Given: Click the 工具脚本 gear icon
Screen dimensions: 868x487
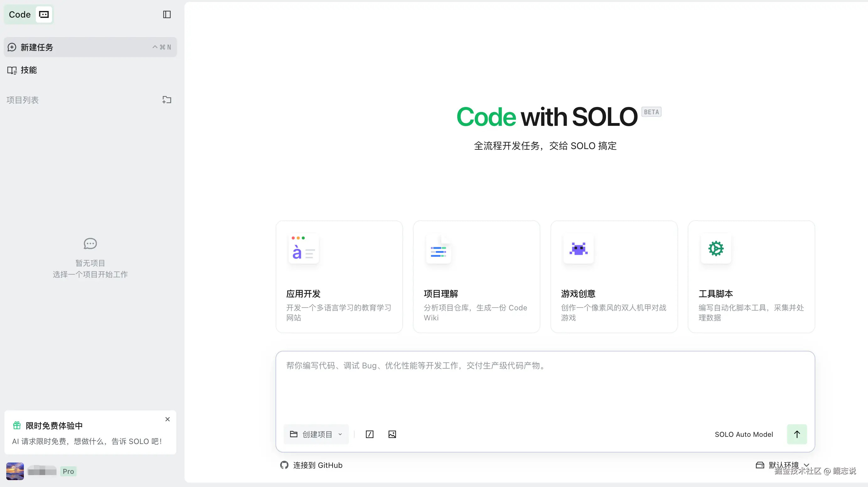Looking at the screenshot, I should [x=716, y=249].
